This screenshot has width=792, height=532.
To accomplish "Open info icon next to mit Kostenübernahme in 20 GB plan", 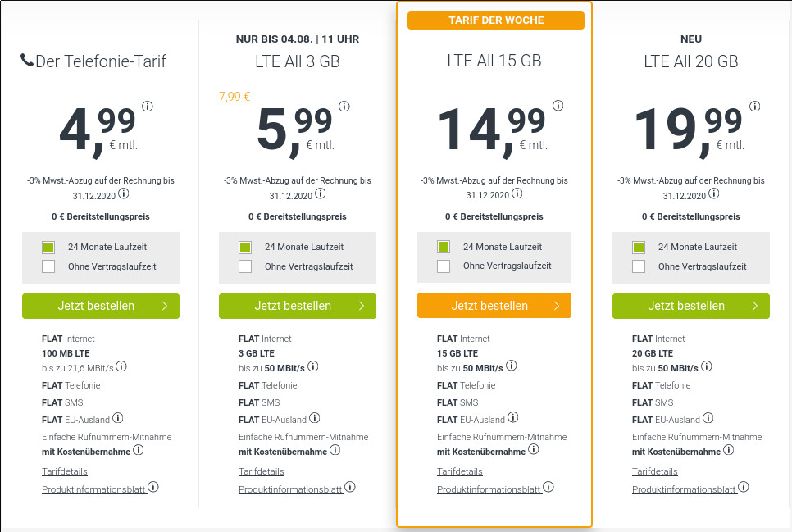I will coord(728,449).
